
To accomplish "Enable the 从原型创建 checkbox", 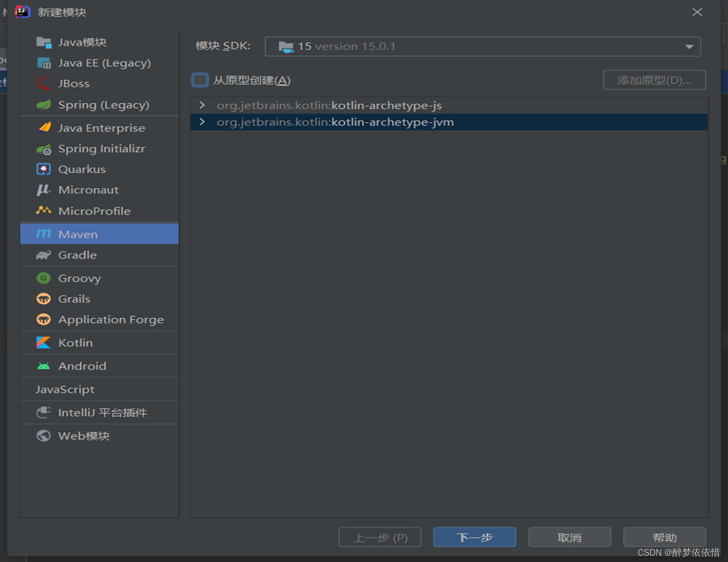I will [200, 80].
